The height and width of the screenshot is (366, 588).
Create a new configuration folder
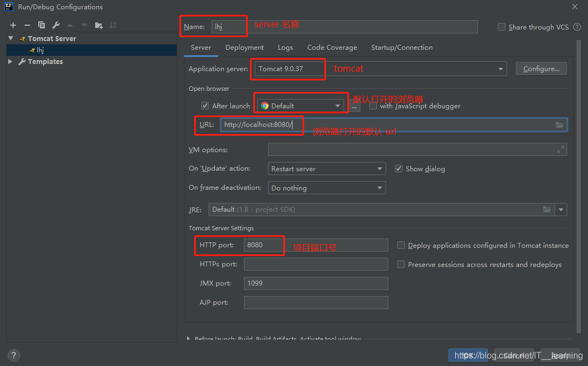98,25
